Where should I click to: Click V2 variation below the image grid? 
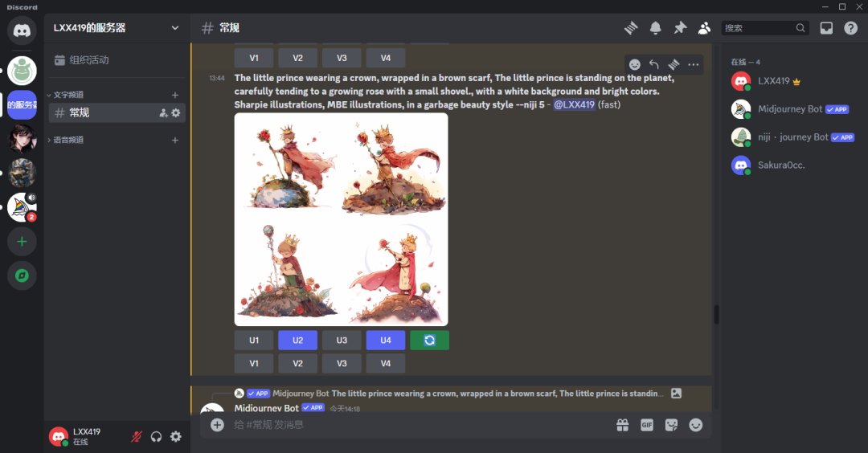click(298, 363)
